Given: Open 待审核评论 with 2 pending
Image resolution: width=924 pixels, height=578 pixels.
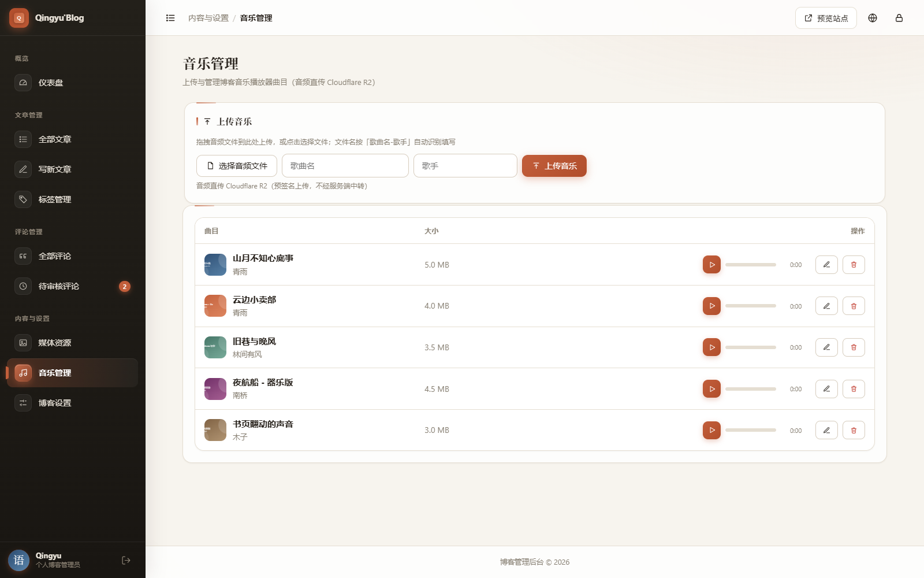Looking at the screenshot, I should point(72,286).
